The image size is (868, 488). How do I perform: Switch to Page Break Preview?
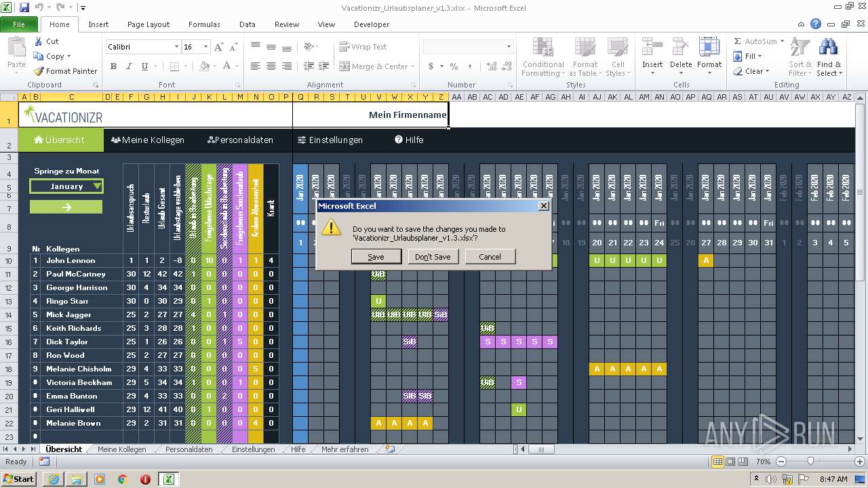pyautogui.click(x=743, y=462)
